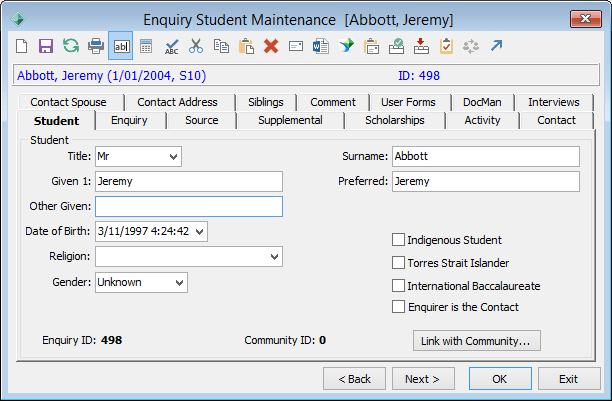
Task: Open the Supplemental tab
Action: tap(290, 120)
